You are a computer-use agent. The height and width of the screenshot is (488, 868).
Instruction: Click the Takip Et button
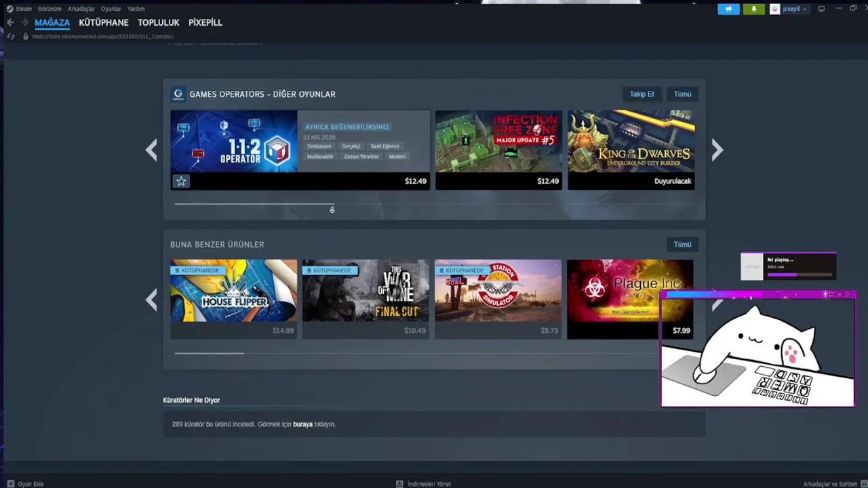[x=642, y=94]
